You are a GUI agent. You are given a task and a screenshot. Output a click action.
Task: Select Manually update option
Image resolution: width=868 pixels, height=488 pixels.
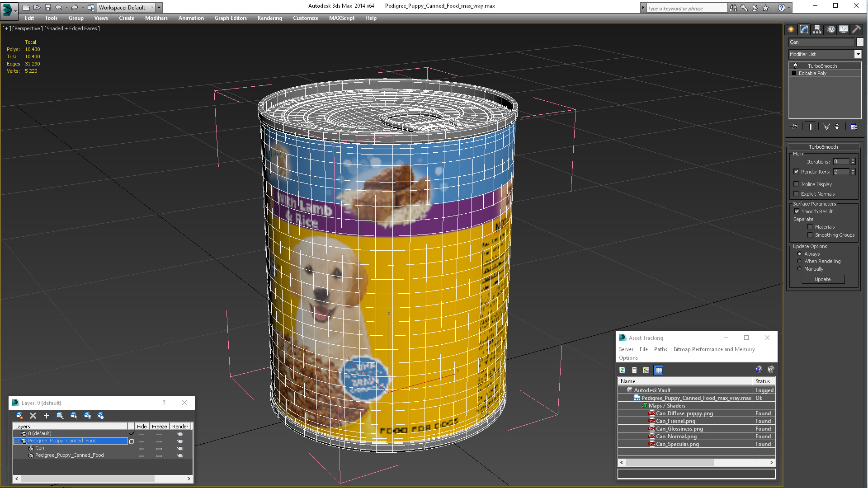click(799, 269)
